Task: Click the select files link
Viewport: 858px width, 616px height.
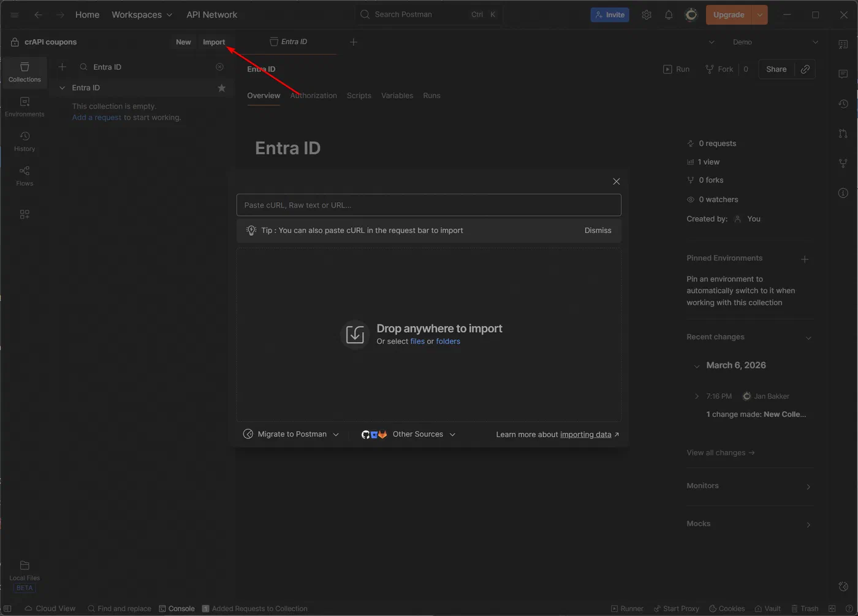Action: coord(417,341)
